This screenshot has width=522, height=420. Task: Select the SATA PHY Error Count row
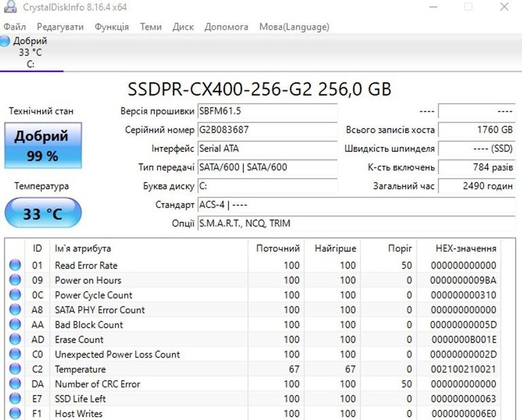tap(254, 310)
